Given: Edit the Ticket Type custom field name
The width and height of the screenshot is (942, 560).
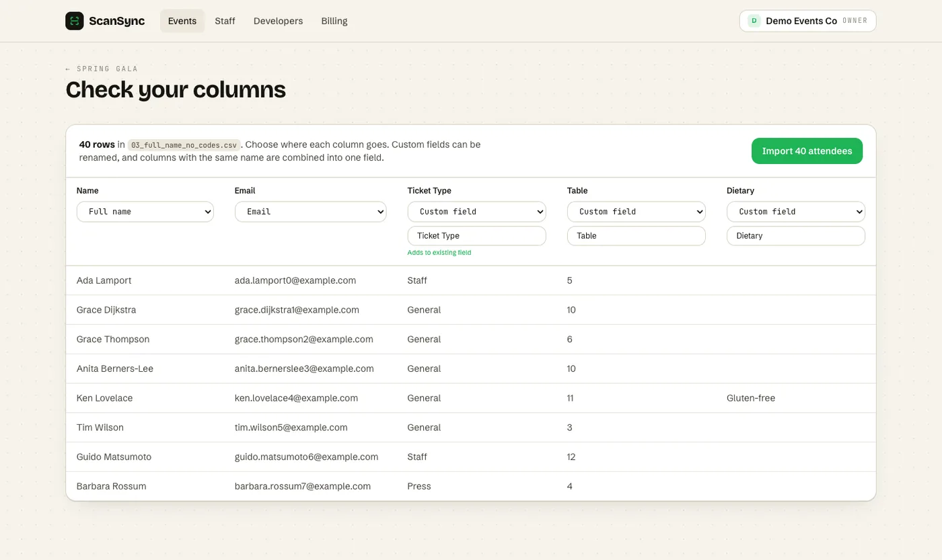Looking at the screenshot, I should [476, 236].
